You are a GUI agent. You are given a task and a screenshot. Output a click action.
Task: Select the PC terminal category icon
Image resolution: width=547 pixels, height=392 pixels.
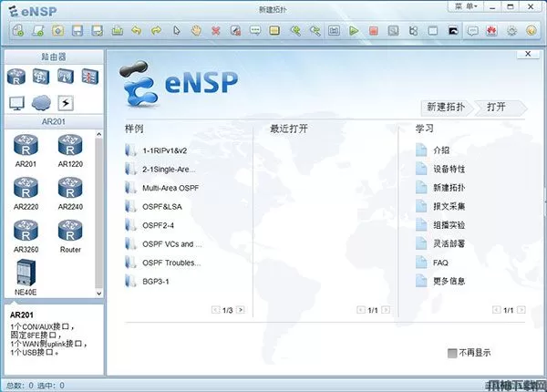pyautogui.click(x=16, y=103)
